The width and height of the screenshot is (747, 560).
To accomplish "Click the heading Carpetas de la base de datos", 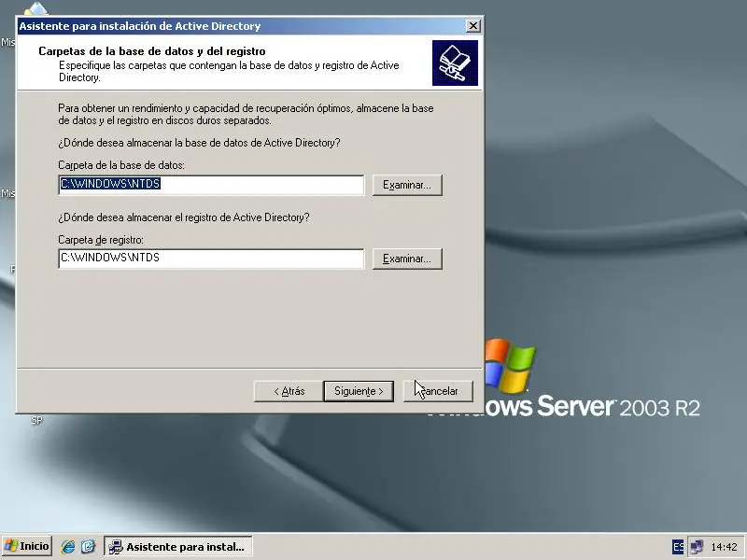I will tap(152, 51).
